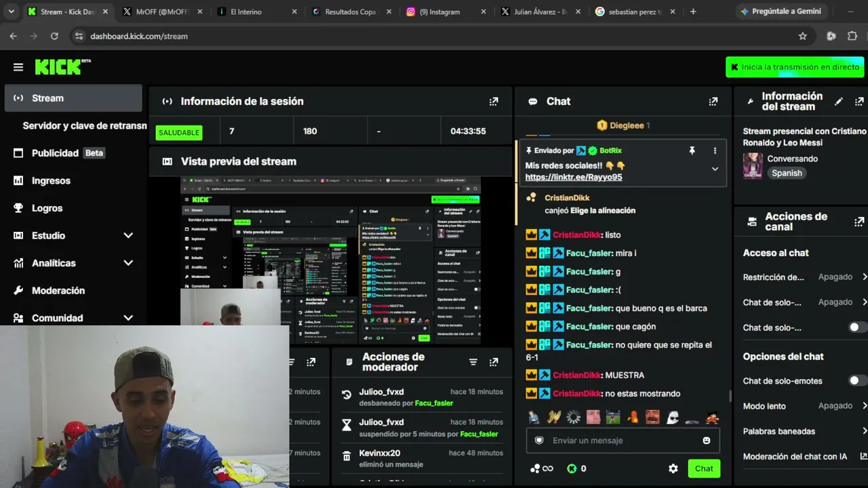
Task: Pop out the Información de la sesión panel
Action: coord(494,101)
